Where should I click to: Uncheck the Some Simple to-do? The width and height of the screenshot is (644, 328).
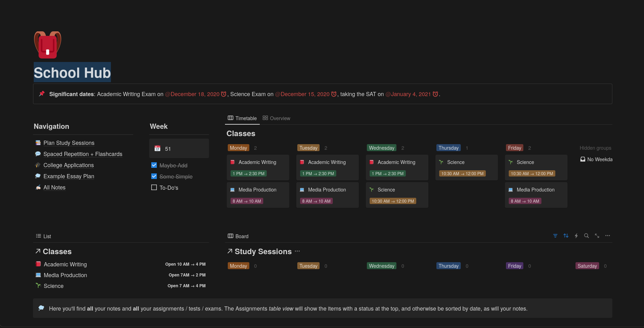[x=154, y=176]
